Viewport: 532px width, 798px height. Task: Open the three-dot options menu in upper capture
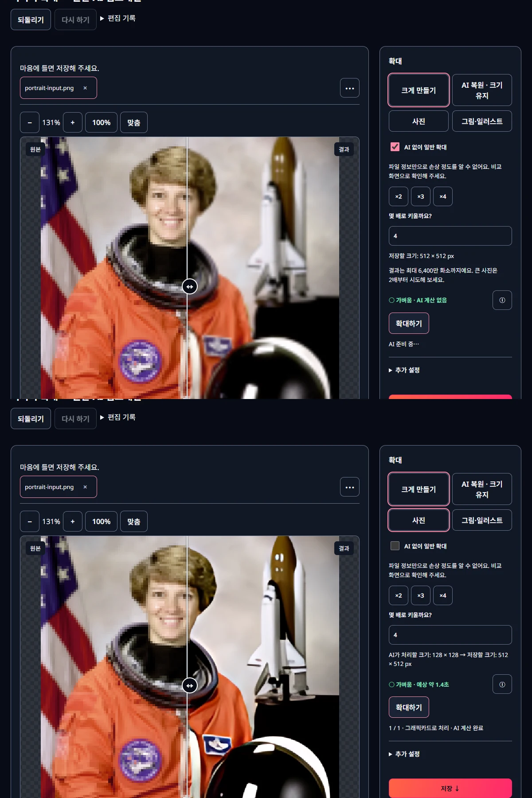coord(350,88)
